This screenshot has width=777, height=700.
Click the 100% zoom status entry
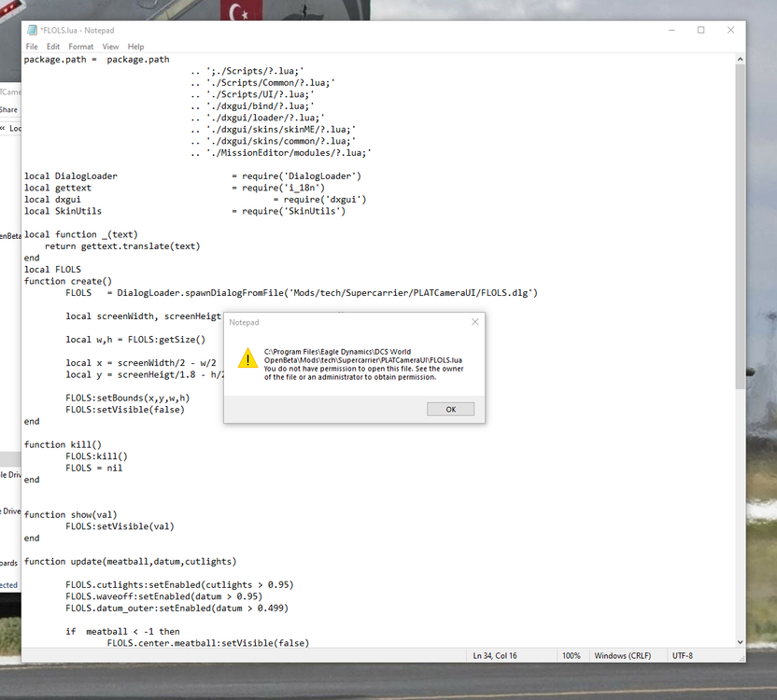pyautogui.click(x=571, y=655)
